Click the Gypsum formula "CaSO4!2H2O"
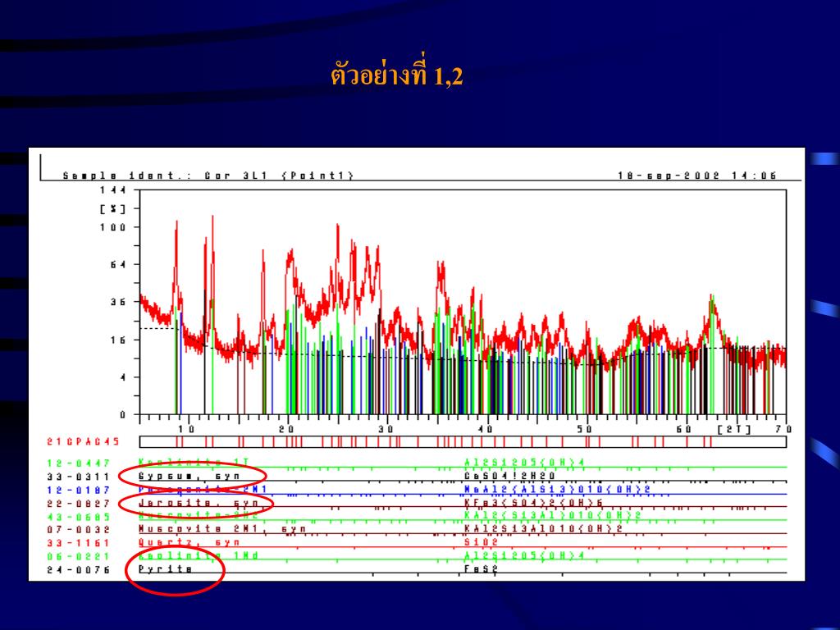This screenshot has width=840, height=630. click(509, 476)
